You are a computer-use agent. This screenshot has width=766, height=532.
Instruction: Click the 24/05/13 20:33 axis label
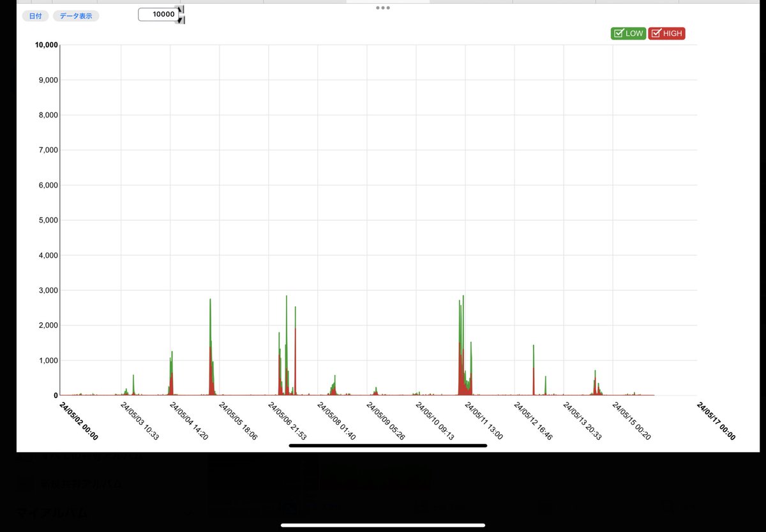(582, 421)
